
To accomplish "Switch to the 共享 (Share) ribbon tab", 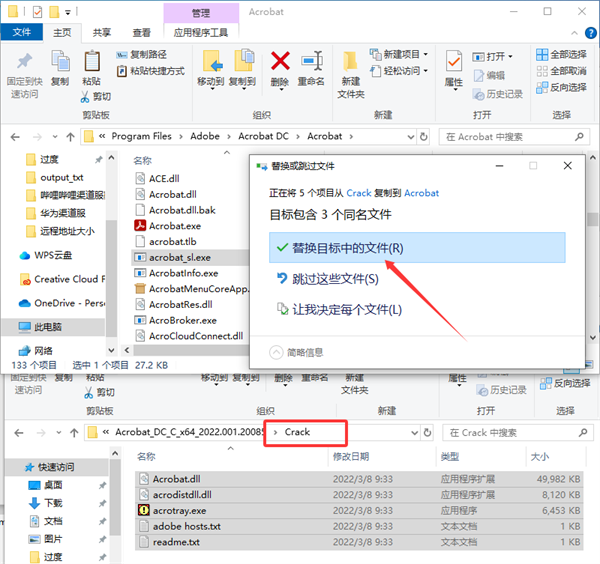I will point(102,33).
